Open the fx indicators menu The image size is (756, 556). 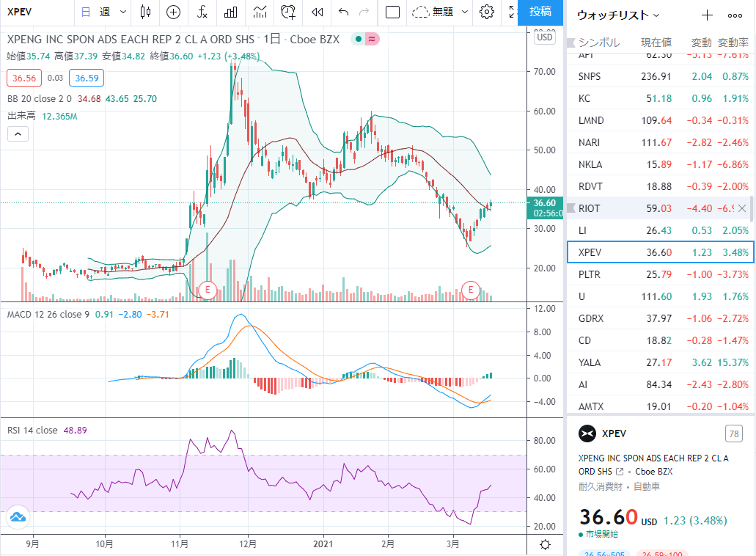click(202, 12)
